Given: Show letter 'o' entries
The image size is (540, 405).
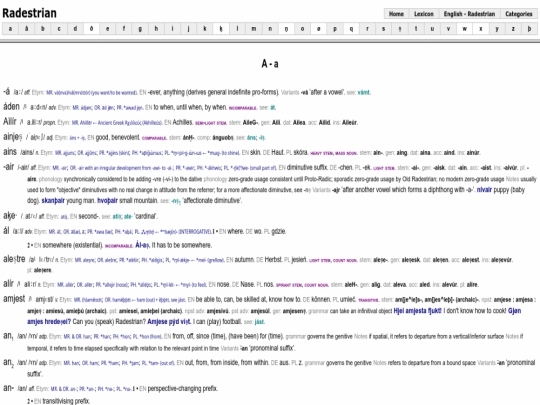Looking at the screenshot, I should pyautogui.click(x=302, y=29).
